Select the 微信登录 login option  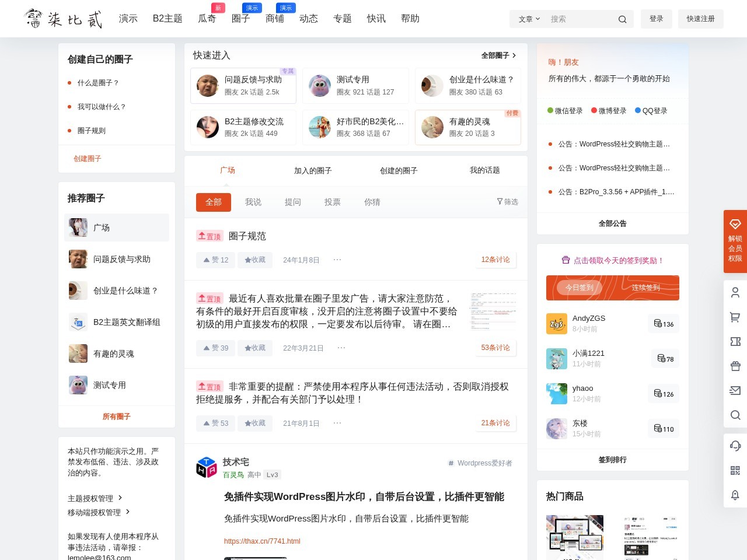[565, 111]
